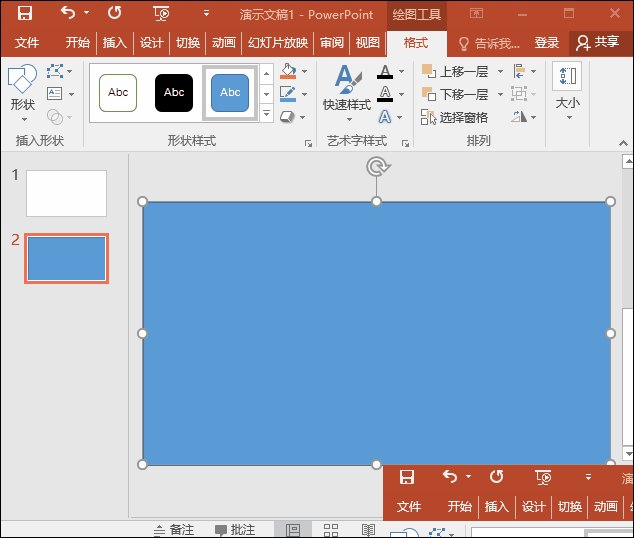Click the Text Fill letter A icon
This screenshot has height=538, width=634.
(385, 72)
